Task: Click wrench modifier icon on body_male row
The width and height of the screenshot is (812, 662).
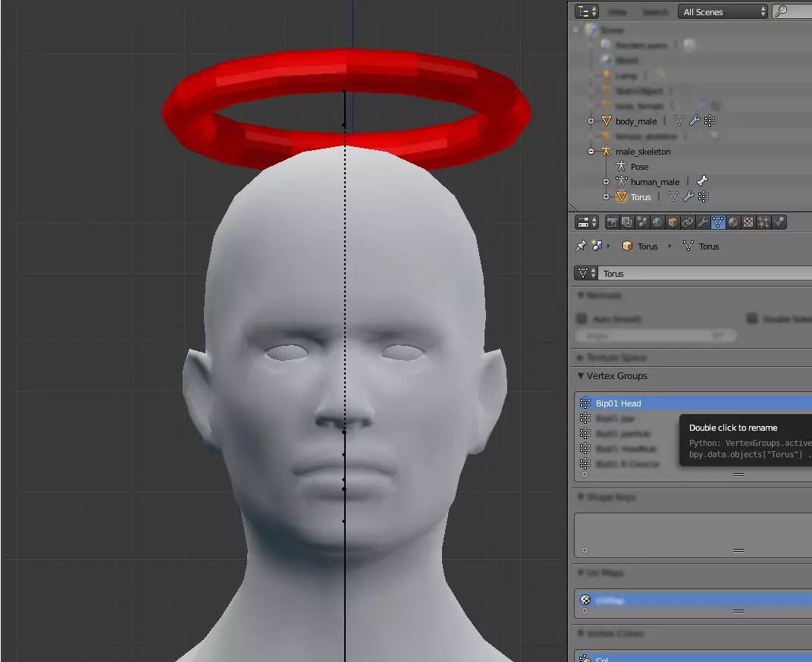Action: tap(694, 121)
